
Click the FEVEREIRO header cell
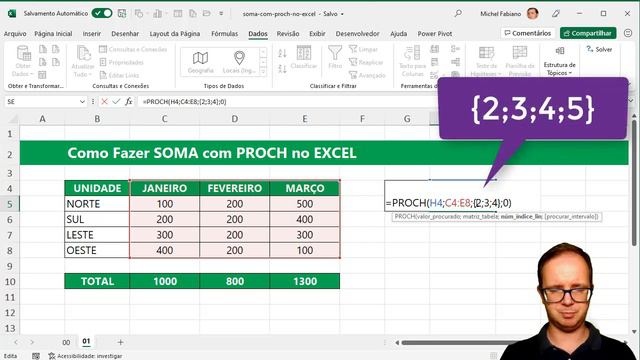pyautogui.click(x=234, y=188)
